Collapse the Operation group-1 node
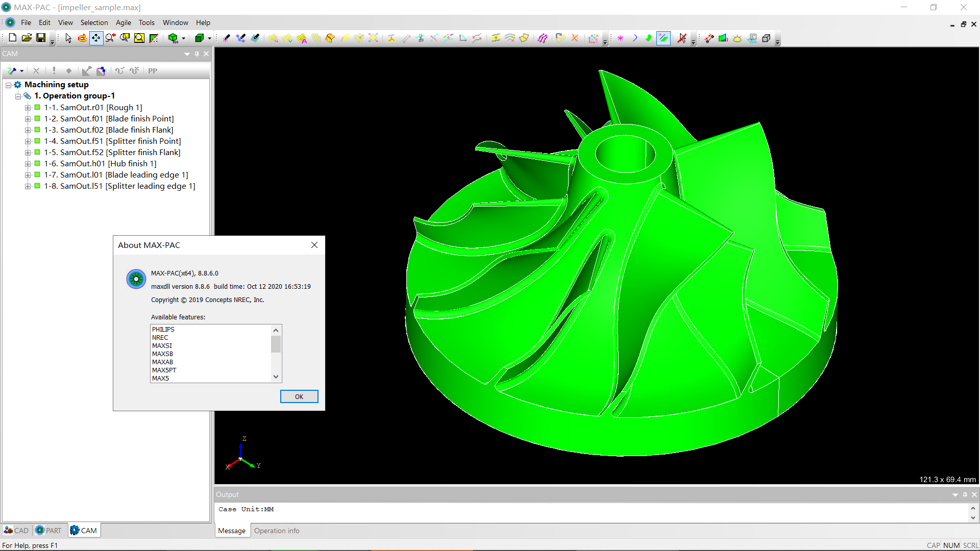The width and height of the screenshot is (980, 551). point(18,96)
